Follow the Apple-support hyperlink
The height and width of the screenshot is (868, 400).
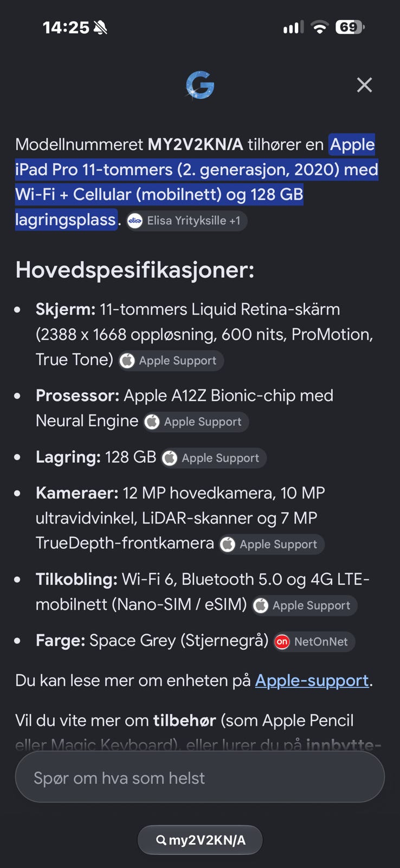pyautogui.click(x=312, y=680)
